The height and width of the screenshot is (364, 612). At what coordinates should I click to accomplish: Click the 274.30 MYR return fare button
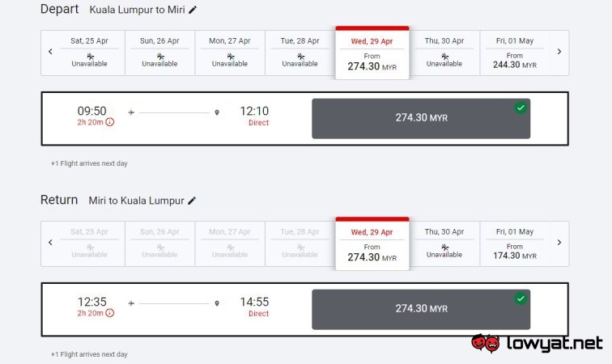pyautogui.click(x=421, y=309)
